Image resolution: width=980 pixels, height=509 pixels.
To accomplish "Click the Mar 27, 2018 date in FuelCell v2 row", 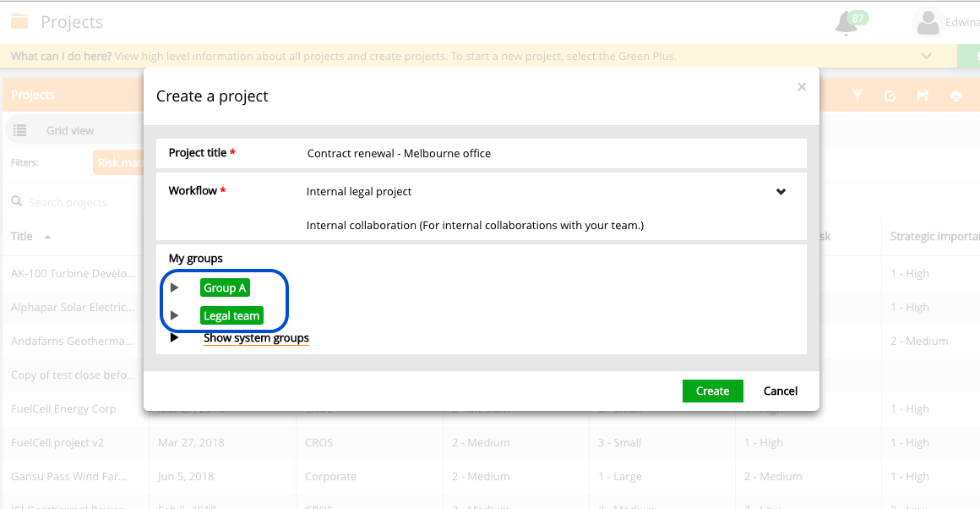I will [x=191, y=442].
